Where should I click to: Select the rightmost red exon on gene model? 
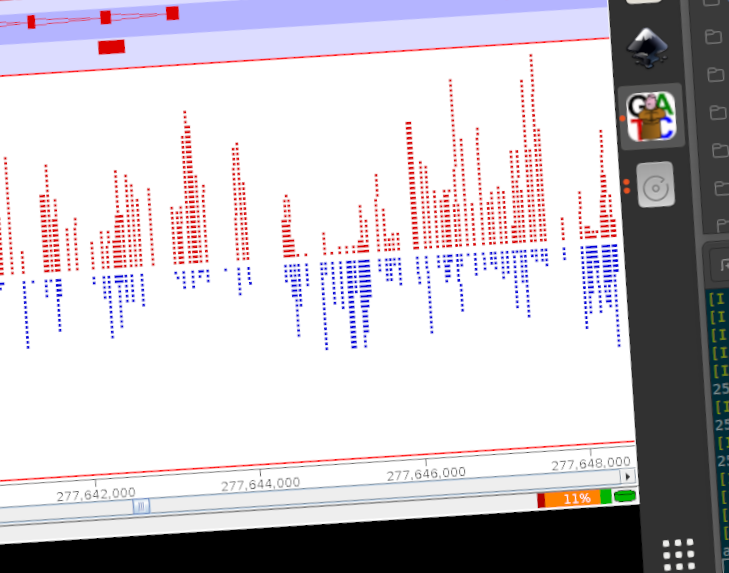[x=172, y=13]
